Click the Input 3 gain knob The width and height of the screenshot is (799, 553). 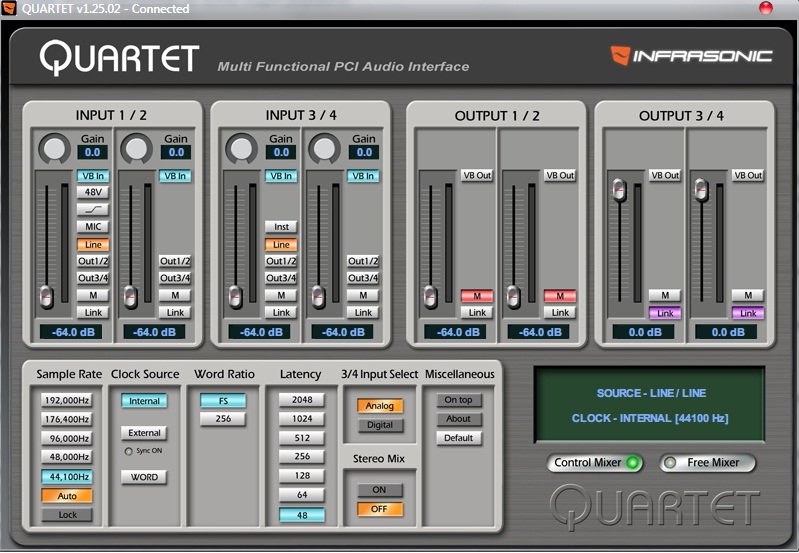point(242,148)
